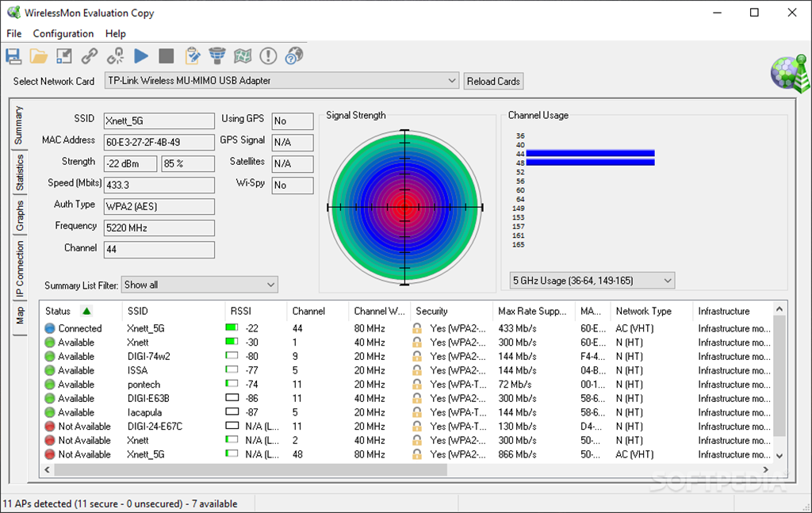This screenshot has height=513, width=812.
Task: Switch to the Graphs side tab
Action: click(20, 216)
